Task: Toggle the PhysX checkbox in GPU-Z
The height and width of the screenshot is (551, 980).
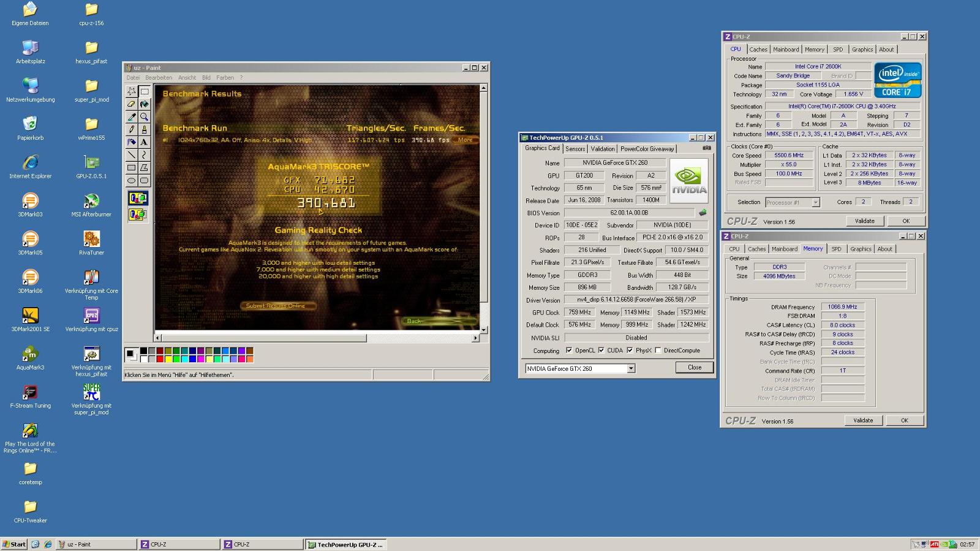Action: [x=630, y=351]
